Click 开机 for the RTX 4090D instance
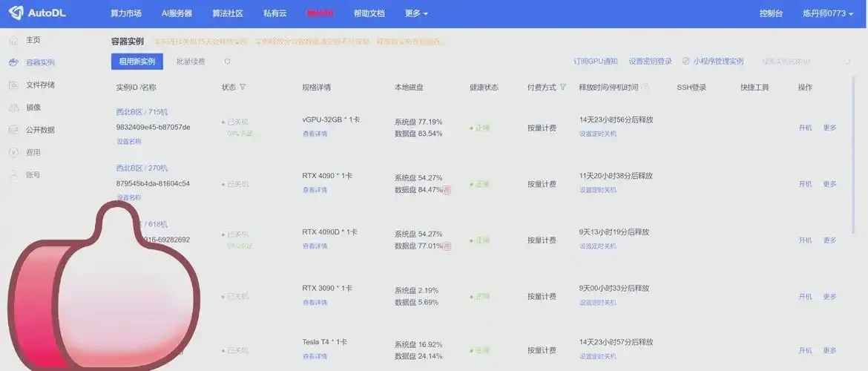This screenshot has width=868, height=371. pos(805,240)
